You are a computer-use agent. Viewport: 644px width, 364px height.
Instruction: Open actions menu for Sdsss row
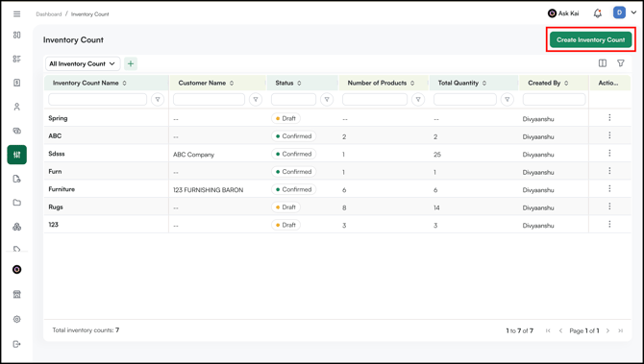(609, 153)
